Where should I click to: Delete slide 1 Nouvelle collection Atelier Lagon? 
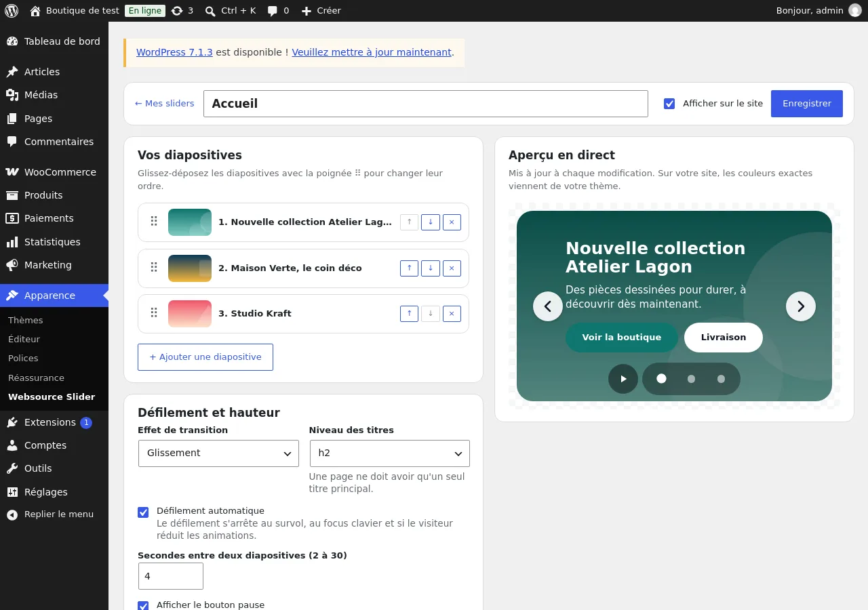452,222
